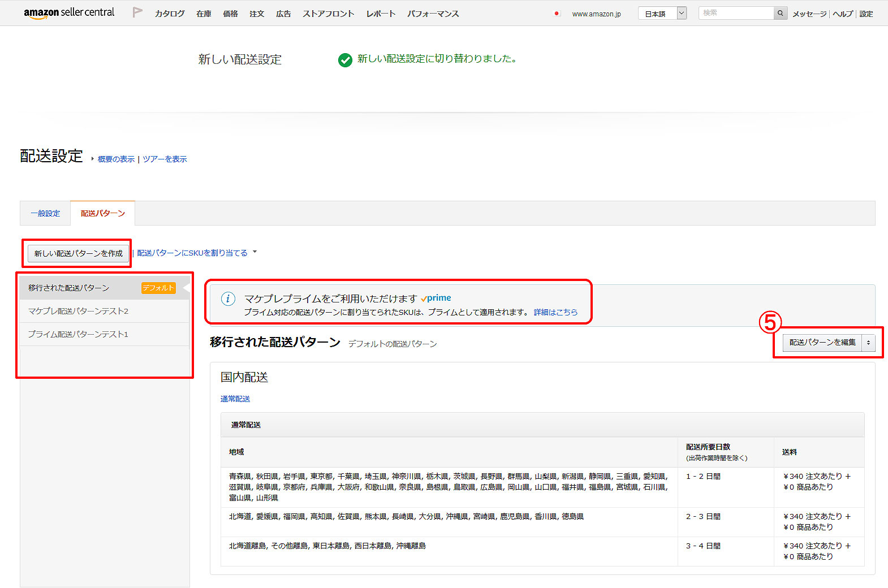Click the Amazon Seller Central logo
The width and height of the screenshot is (888, 588).
click(x=68, y=13)
